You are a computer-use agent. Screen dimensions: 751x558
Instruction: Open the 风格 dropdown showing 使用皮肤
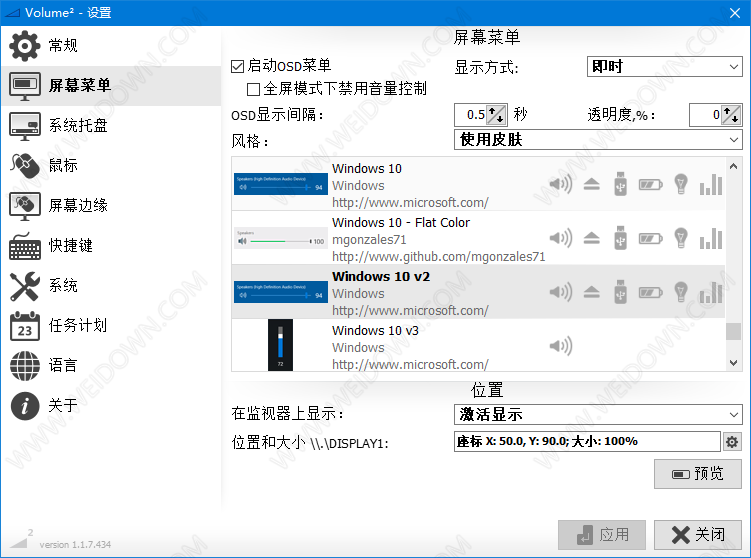pos(598,139)
